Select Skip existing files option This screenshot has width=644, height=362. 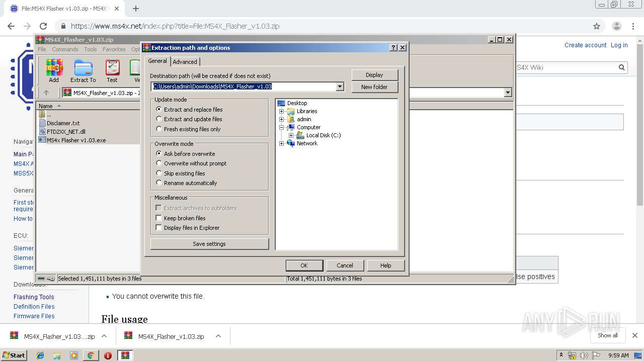pyautogui.click(x=181, y=173)
